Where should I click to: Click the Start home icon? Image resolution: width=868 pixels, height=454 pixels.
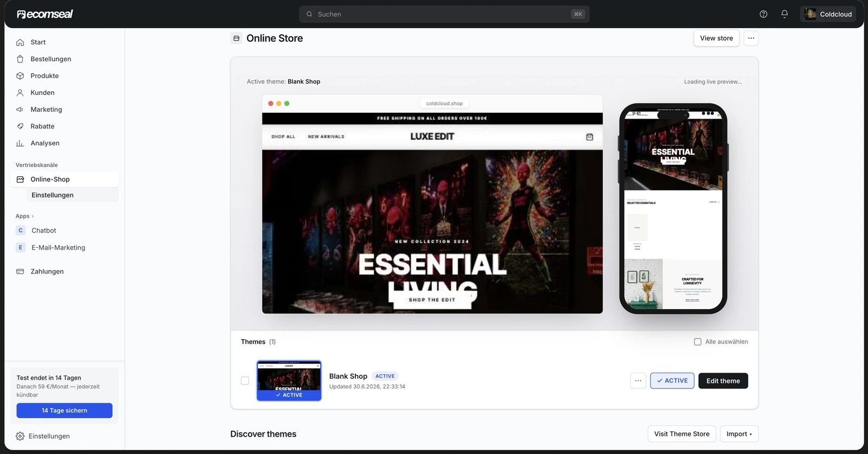[x=20, y=42]
